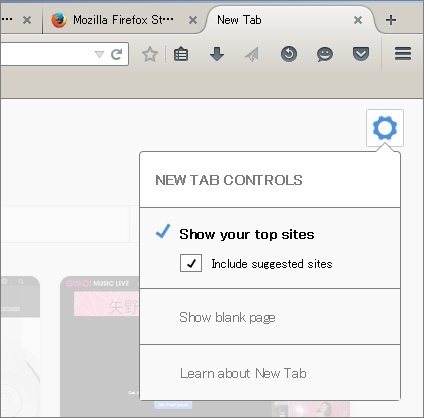Reload the page with refresh arrow

click(x=117, y=54)
